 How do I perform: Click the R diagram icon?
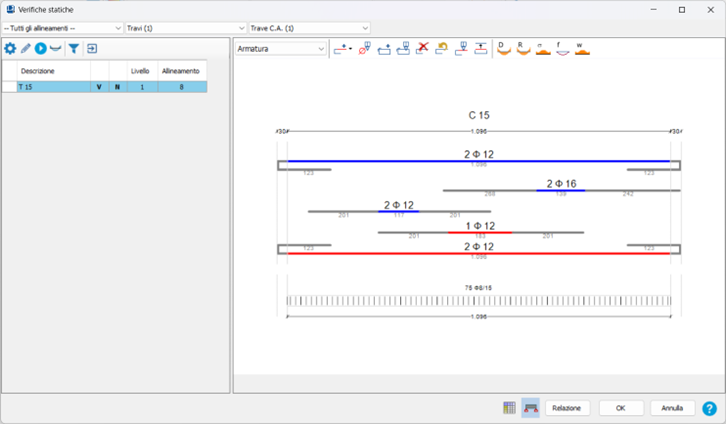tap(521, 48)
